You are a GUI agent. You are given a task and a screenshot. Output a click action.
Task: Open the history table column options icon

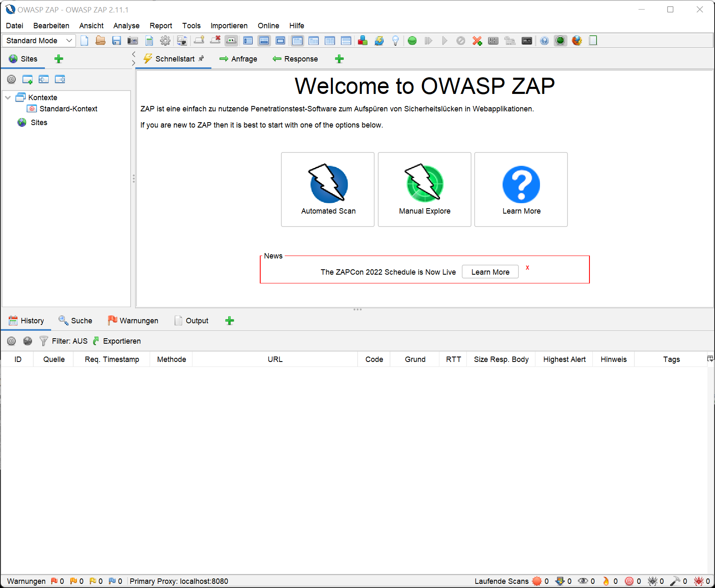click(x=710, y=359)
